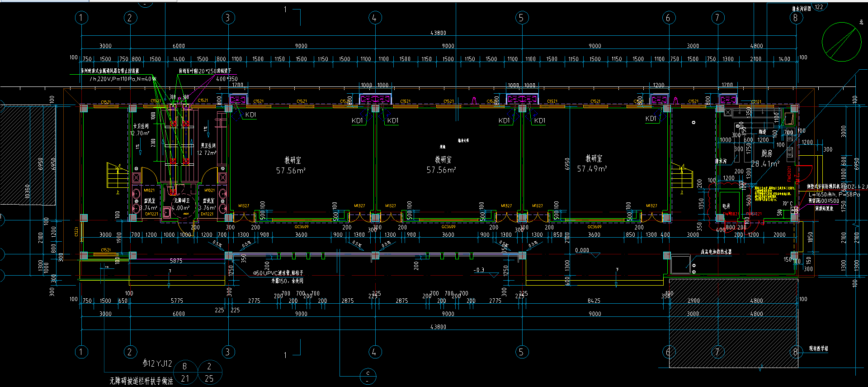
Task: Click the 43800 overall dimension below the plan
Action: tap(438, 327)
